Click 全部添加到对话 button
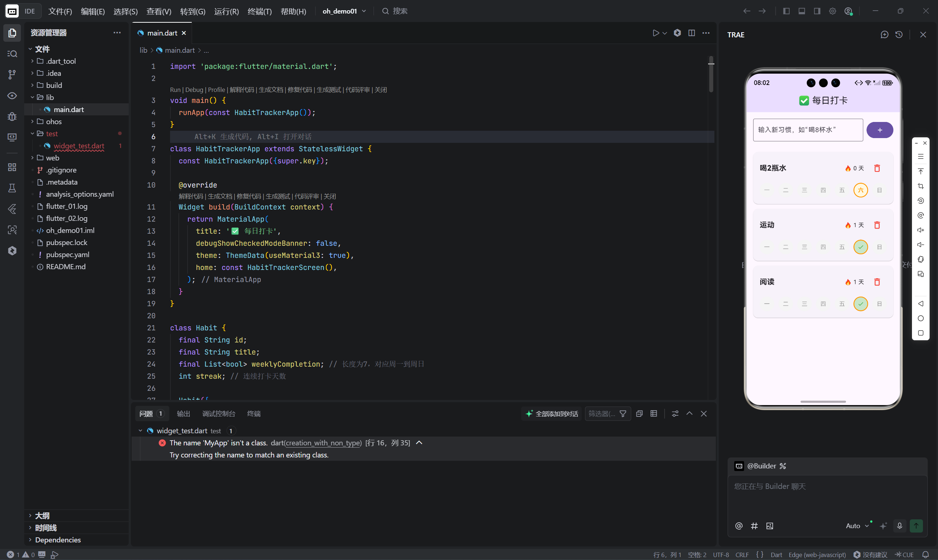 coord(552,414)
